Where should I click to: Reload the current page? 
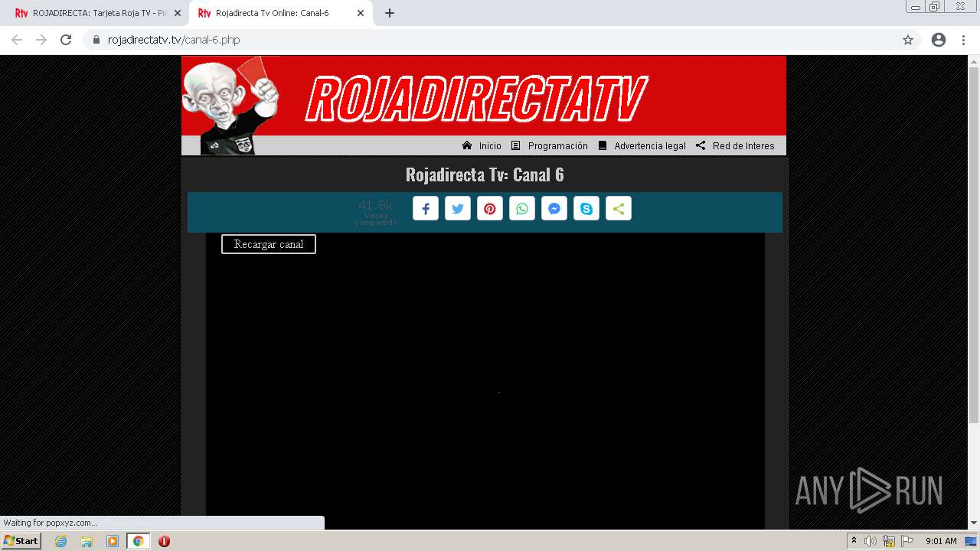[66, 40]
